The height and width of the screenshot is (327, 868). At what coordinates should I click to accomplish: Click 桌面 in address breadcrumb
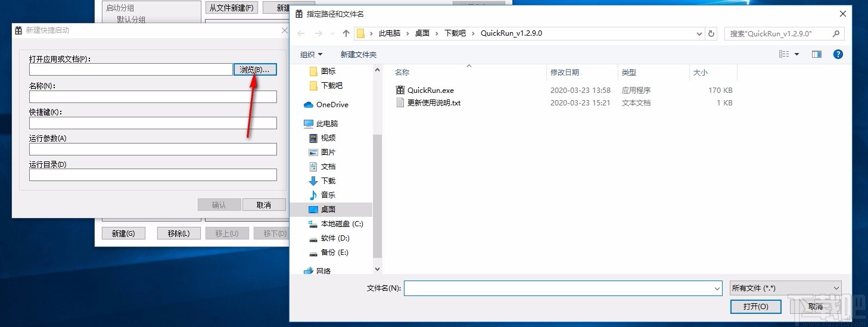point(422,34)
